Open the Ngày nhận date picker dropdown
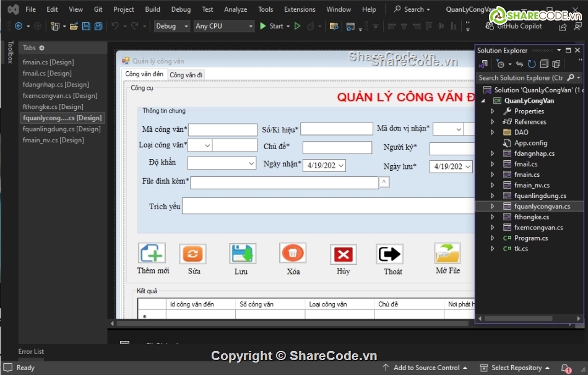 tap(340, 165)
